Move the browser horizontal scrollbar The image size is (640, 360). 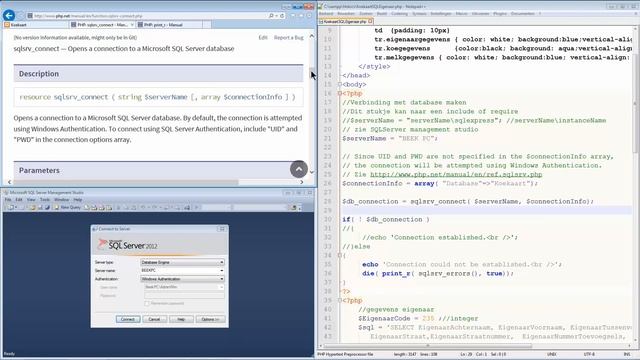point(126,182)
